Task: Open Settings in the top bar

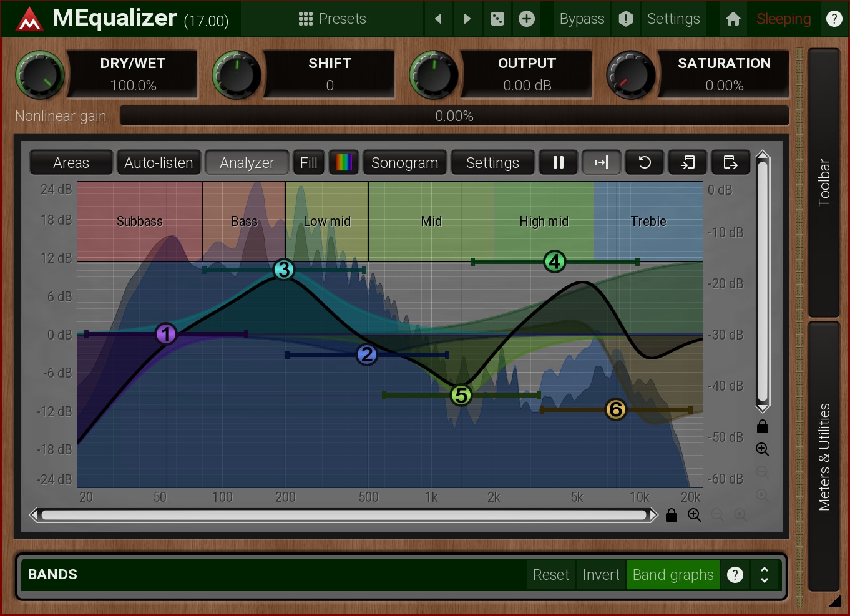Action: pos(673,19)
